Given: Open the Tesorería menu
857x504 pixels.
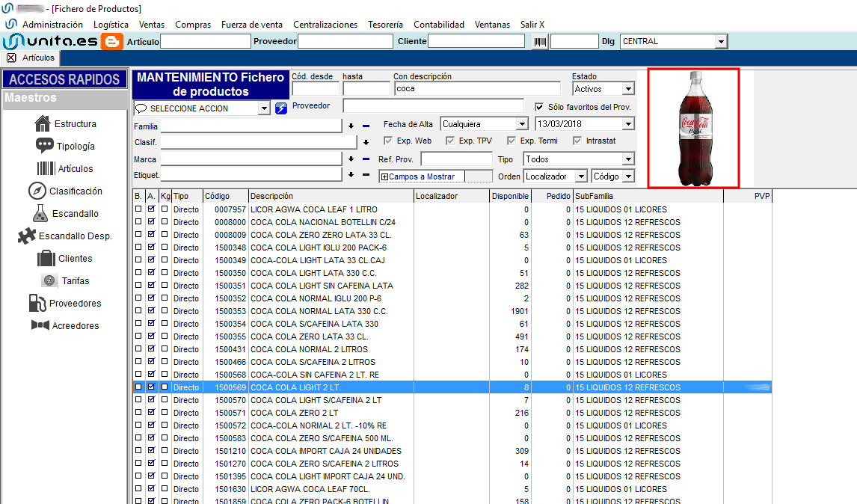Looking at the screenshot, I should [385, 25].
